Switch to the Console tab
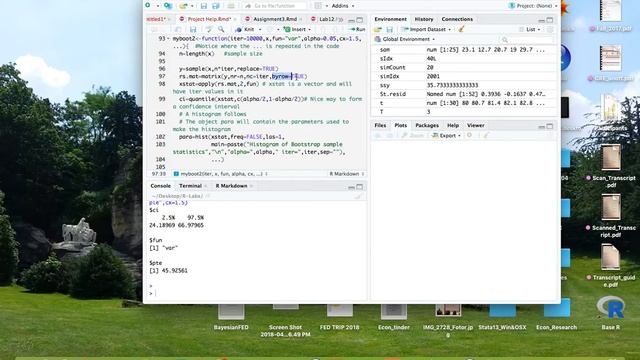The width and height of the screenshot is (640, 360). click(160, 186)
